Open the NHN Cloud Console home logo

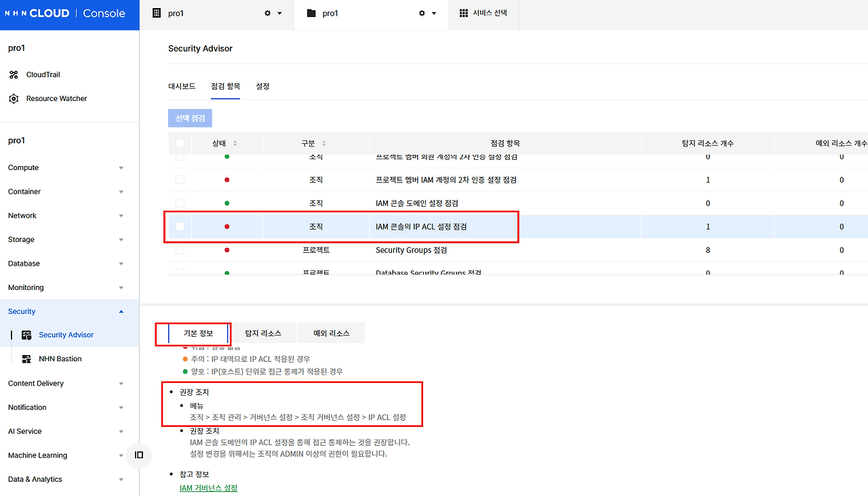[x=65, y=14]
